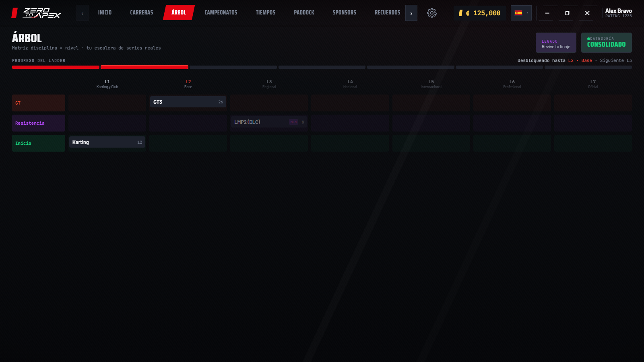The height and width of the screenshot is (362, 644).
Task: Click the Inicio discipline row label
Action: [39, 143]
